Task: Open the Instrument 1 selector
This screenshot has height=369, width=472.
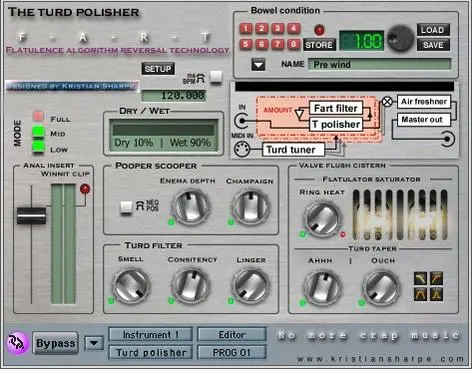Action: click(x=151, y=335)
